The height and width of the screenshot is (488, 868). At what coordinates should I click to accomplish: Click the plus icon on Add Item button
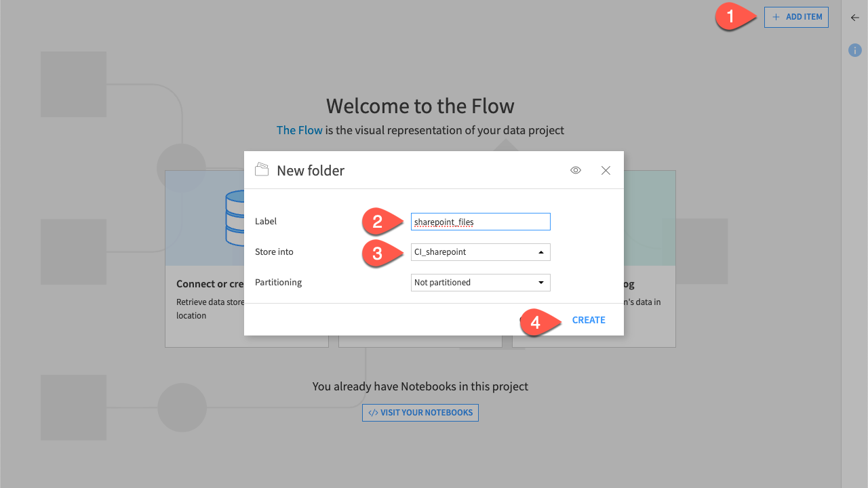point(774,17)
